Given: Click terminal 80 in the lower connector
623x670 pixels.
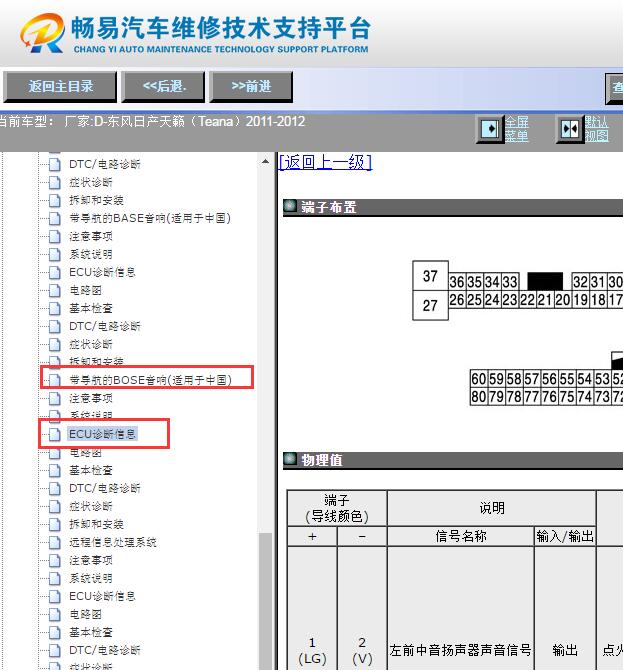Looking at the screenshot, I should (479, 397).
